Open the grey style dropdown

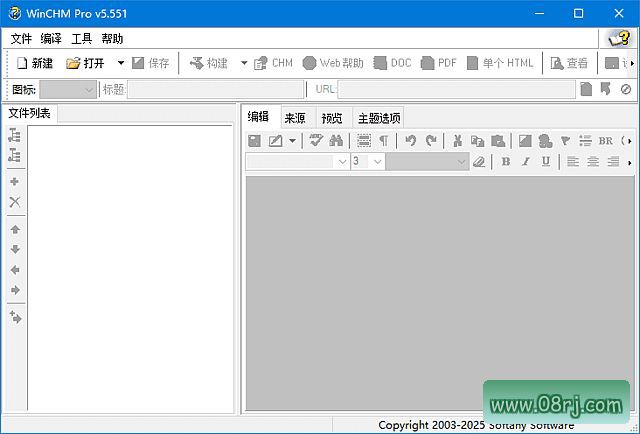(427, 162)
